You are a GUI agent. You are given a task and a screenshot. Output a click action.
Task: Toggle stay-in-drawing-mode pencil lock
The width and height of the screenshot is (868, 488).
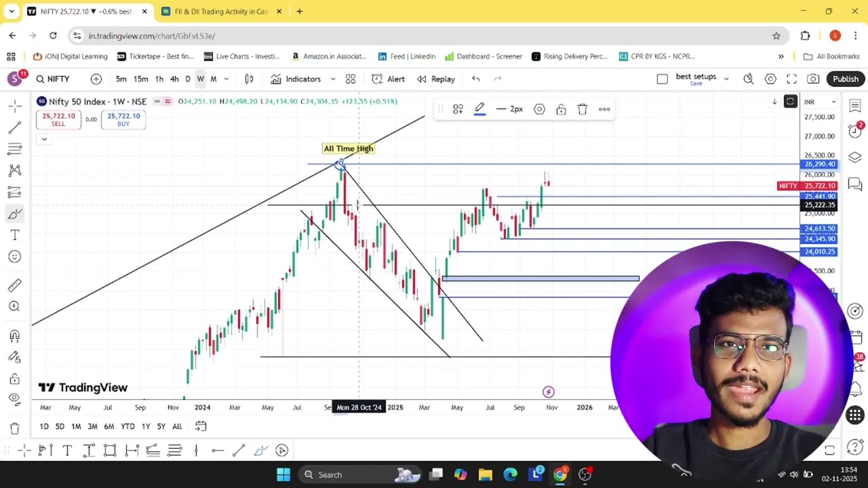pos(14,357)
